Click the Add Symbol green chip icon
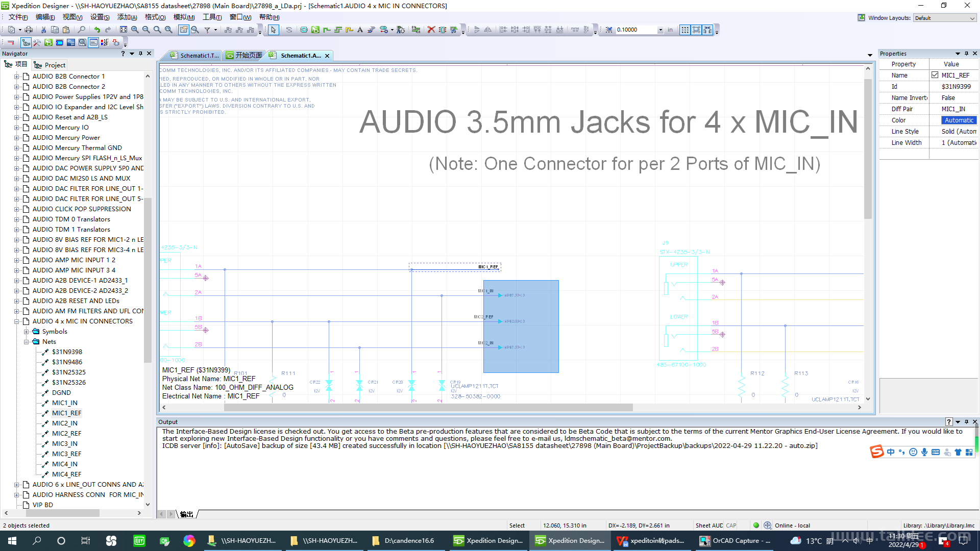 tap(304, 30)
